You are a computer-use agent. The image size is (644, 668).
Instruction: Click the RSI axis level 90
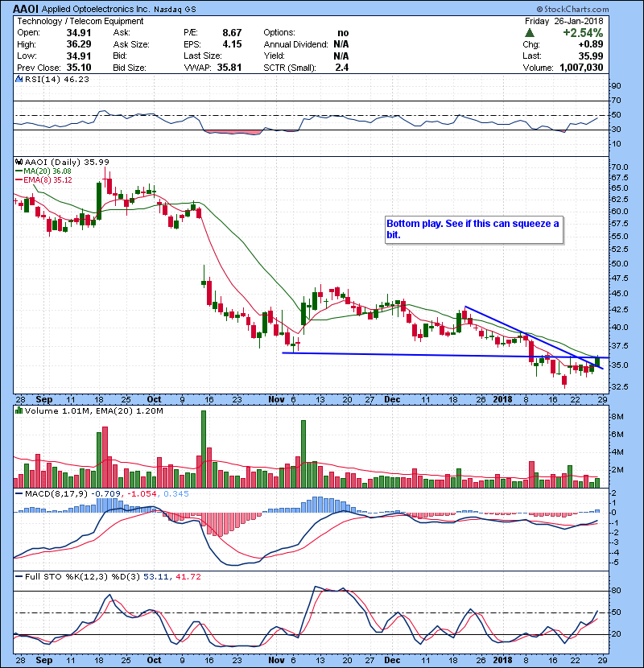616,86
